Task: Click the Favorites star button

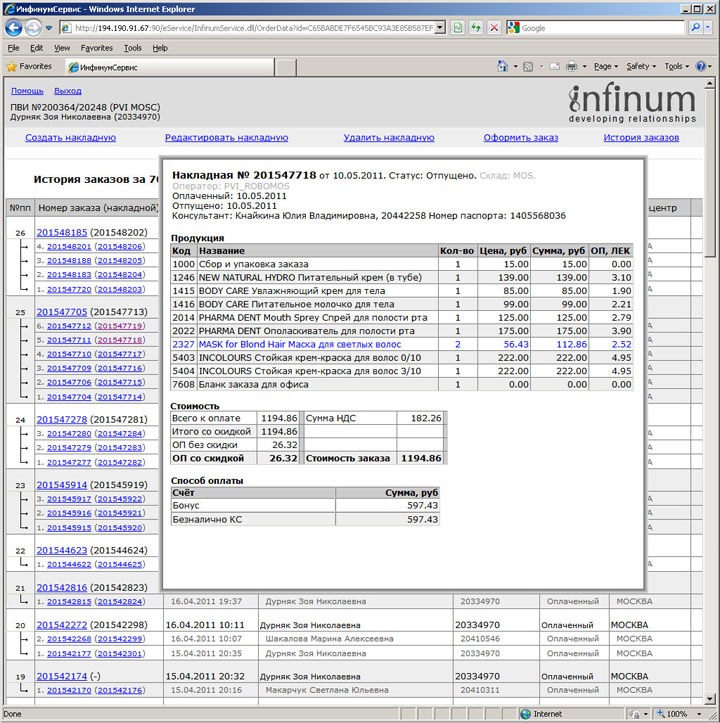Action: pos(29,66)
